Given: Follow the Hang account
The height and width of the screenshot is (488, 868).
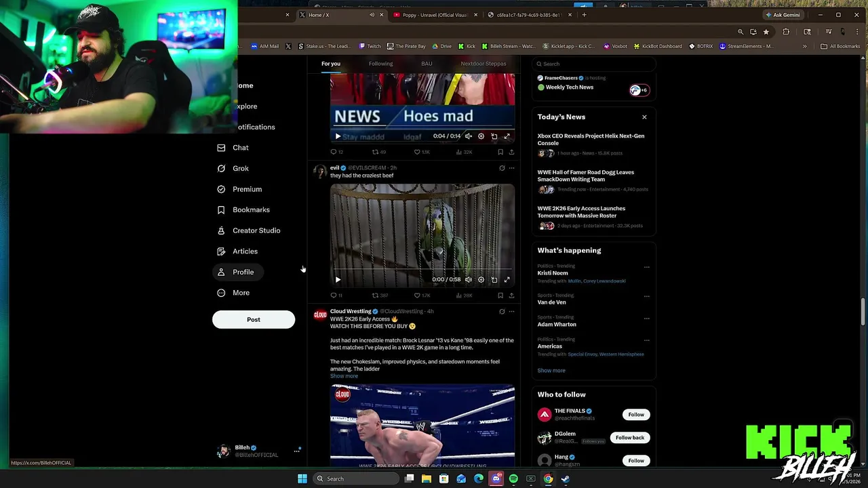Looking at the screenshot, I should pos(636,461).
